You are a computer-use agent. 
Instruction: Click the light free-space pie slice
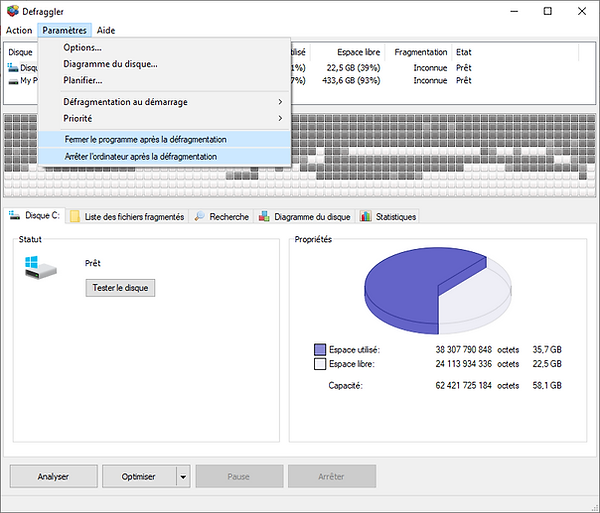click(474, 298)
